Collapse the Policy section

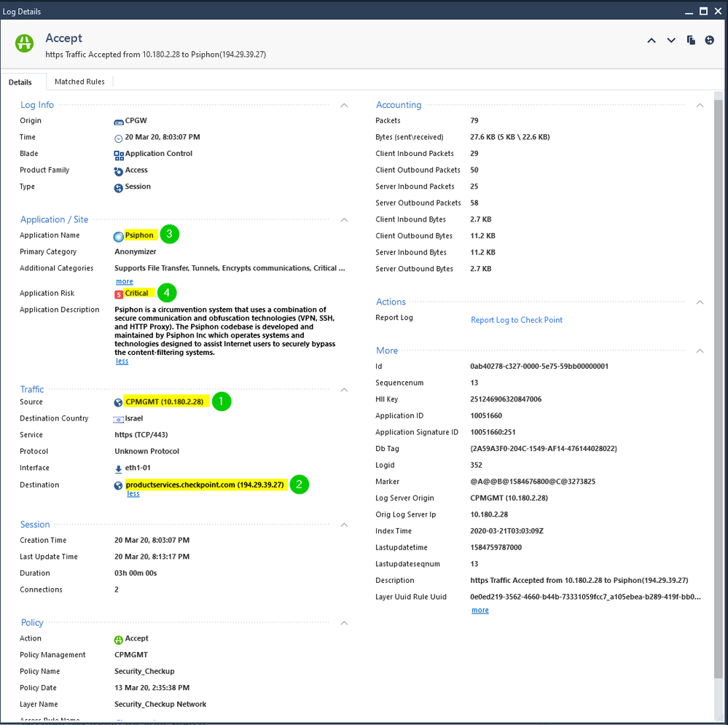344,623
